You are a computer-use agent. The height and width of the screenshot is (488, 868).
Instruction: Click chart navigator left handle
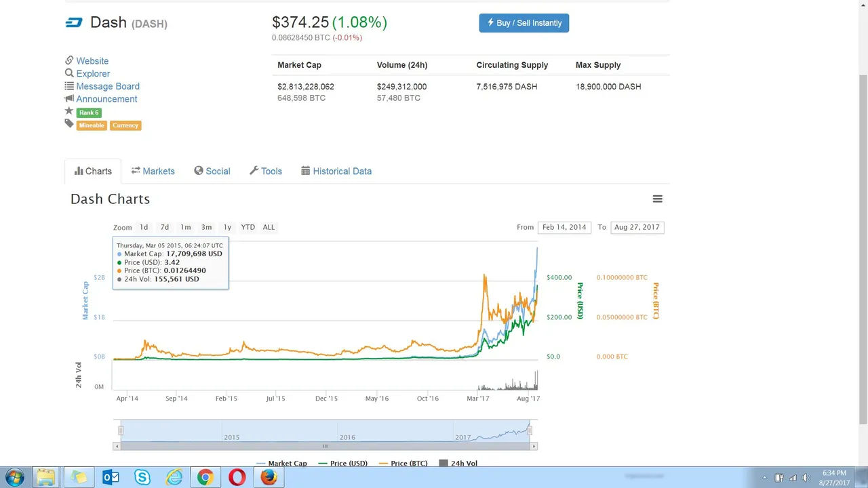click(x=121, y=430)
